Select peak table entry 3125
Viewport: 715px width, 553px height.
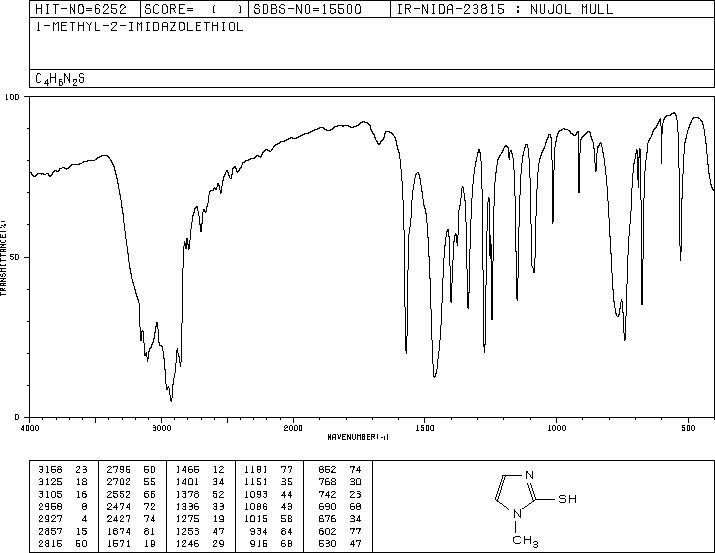[63, 482]
